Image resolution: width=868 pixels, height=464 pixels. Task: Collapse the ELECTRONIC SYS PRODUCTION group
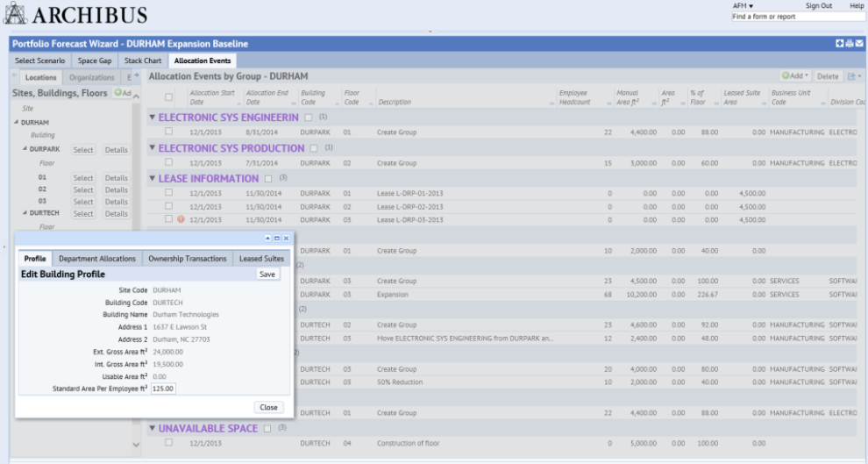click(153, 148)
